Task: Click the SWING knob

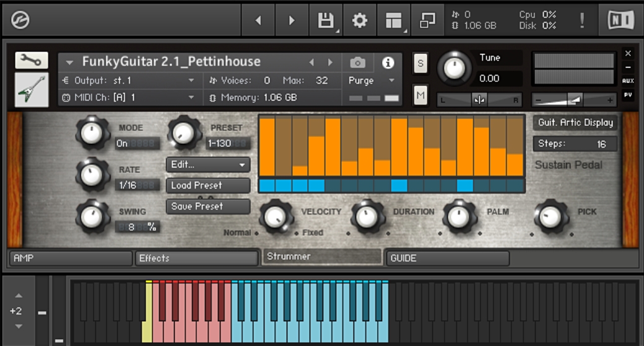Action: pyautogui.click(x=92, y=217)
